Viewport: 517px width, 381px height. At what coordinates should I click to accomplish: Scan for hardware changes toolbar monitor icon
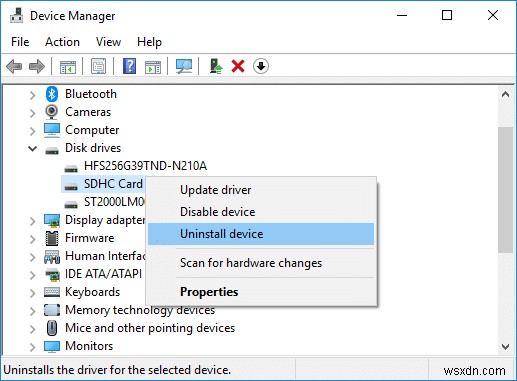coord(184,66)
